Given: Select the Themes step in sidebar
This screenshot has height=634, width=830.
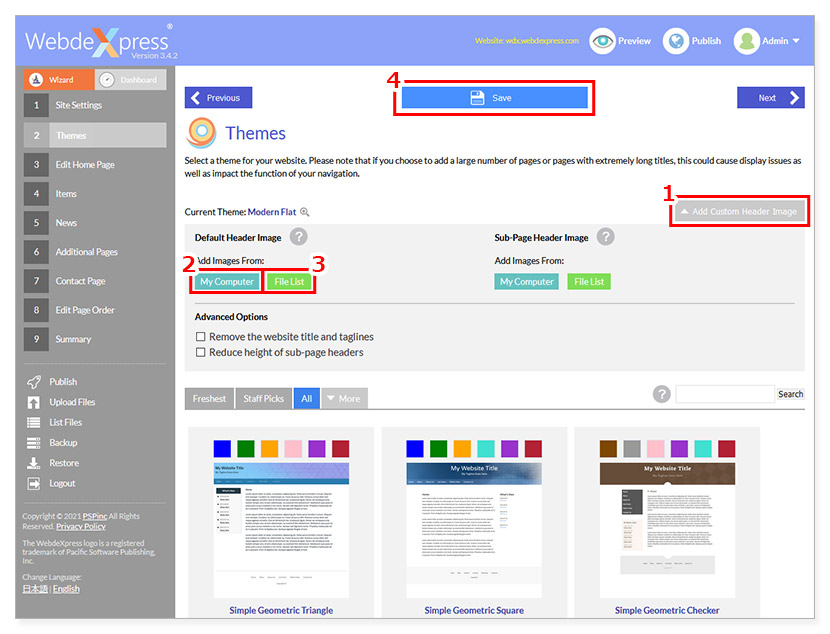Looking at the screenshot, I should point(95,135).
